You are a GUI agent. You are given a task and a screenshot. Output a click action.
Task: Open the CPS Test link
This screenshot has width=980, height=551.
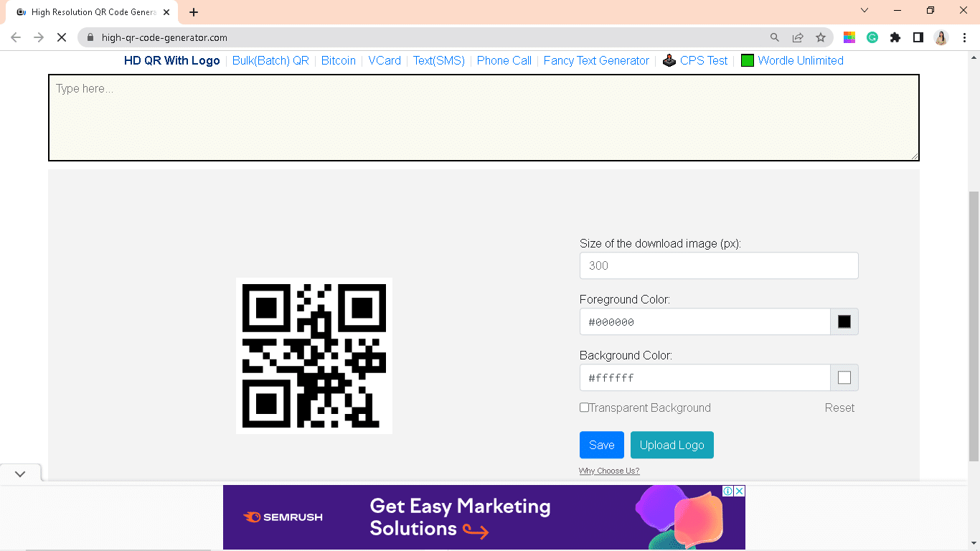tap(704, 60)
